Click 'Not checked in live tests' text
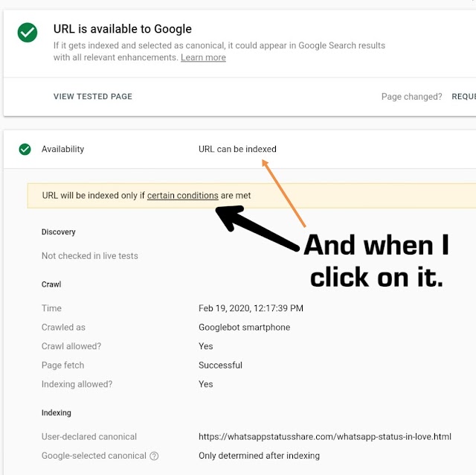 (x=90, y=256)
